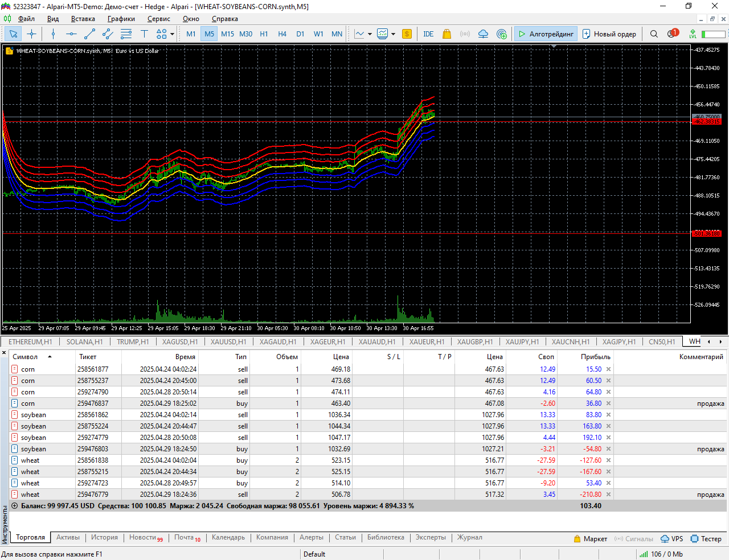Open the IDE (MetaEditor)
The width and height of the screenshot is (729, 560).
tap(428, 34)
